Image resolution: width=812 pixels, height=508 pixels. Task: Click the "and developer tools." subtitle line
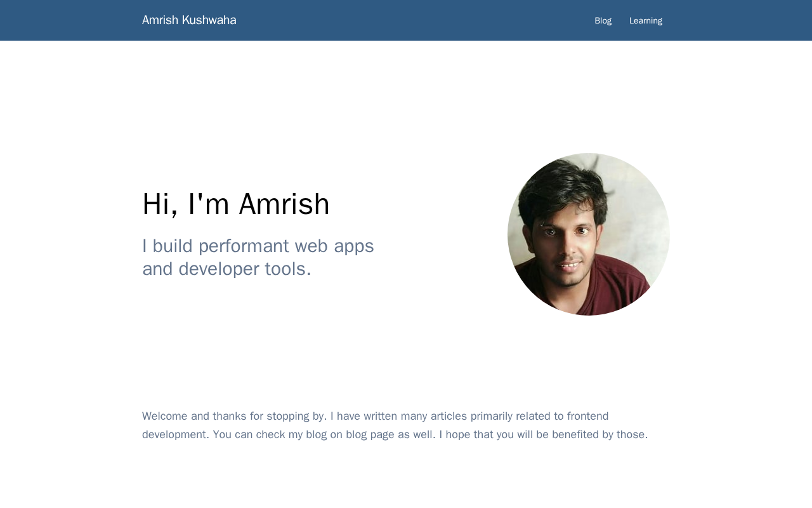(226, 269)
